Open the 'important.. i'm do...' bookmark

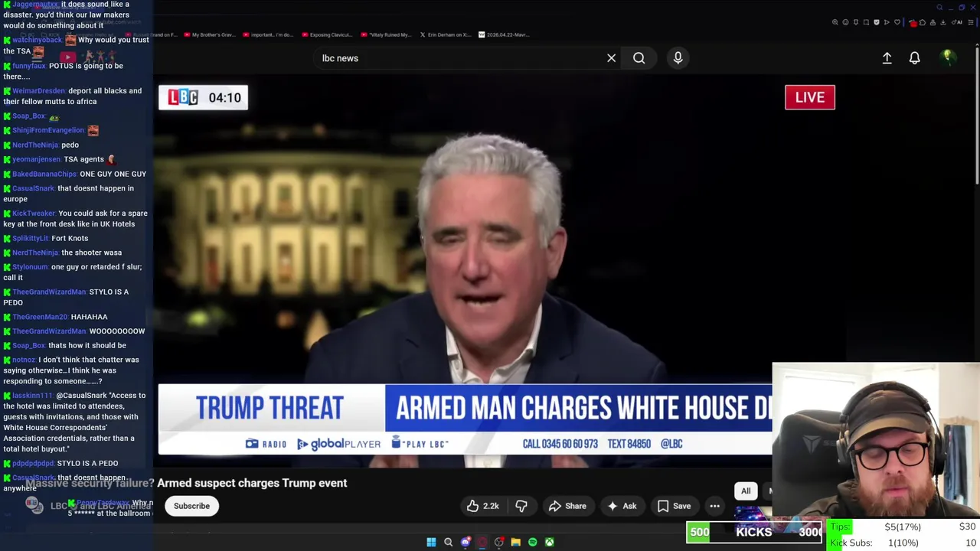pyautogui.click(x=266, y=34)
